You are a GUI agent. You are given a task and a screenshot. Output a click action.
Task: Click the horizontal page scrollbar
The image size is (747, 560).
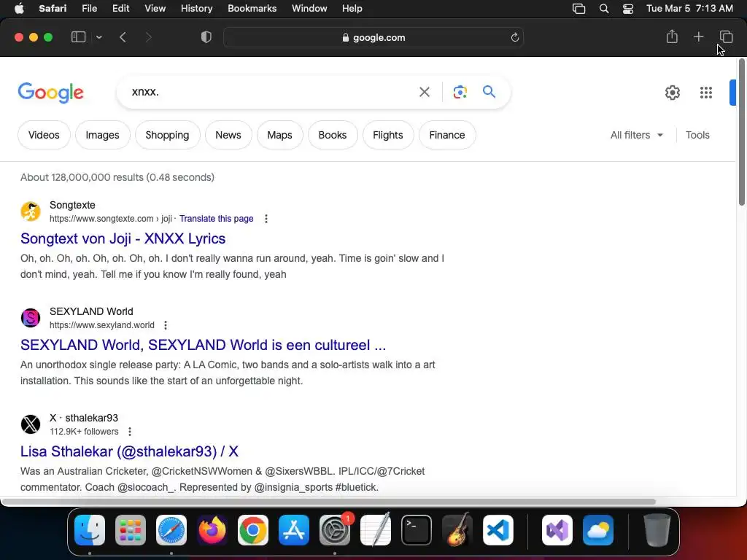pos(329,502)
